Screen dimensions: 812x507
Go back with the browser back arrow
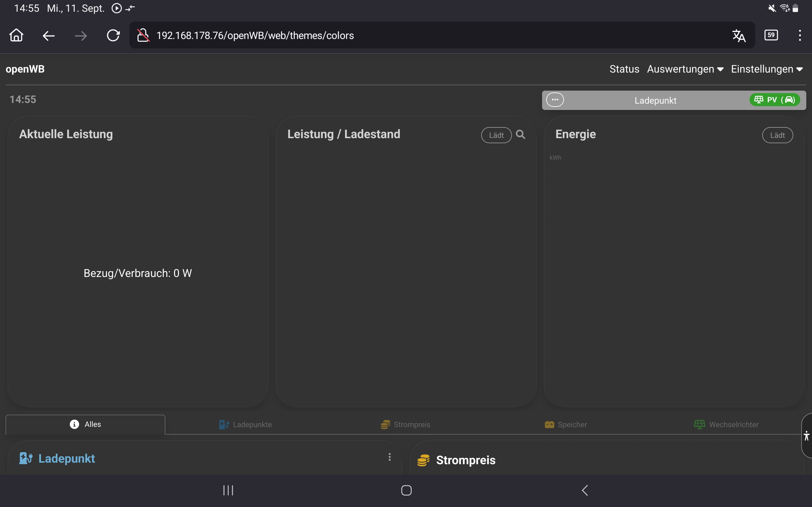[49, 35]
